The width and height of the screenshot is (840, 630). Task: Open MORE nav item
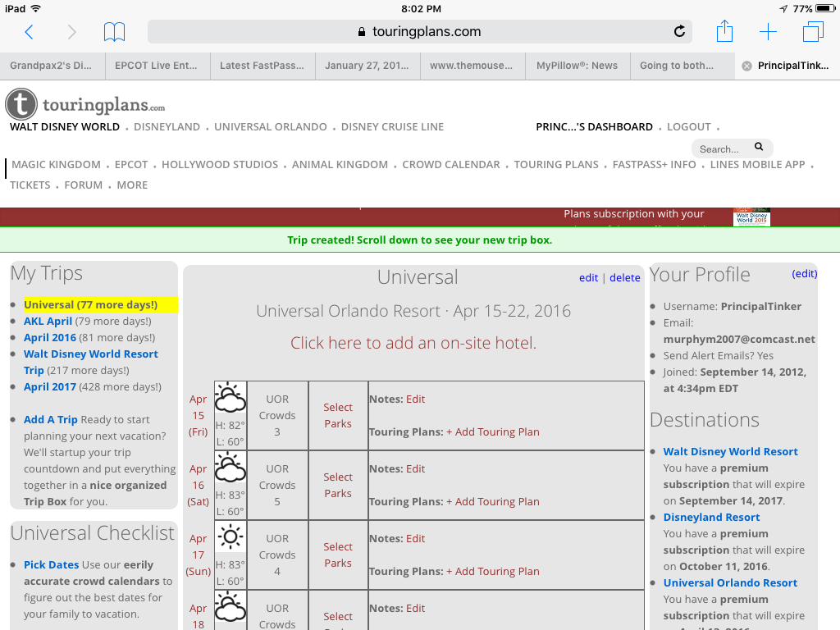tap(132, 185)
